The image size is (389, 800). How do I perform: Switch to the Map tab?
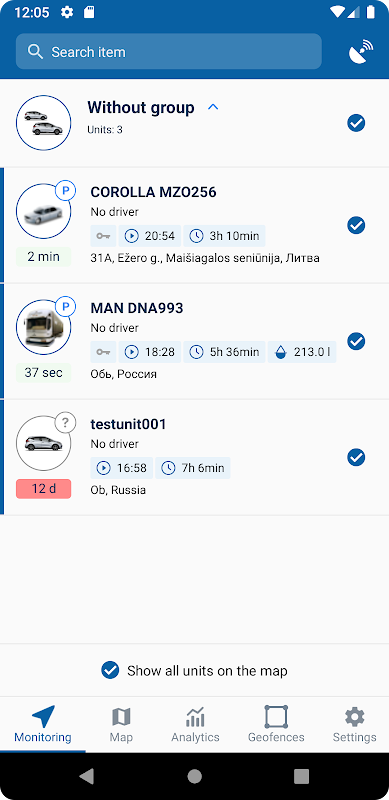(121, 724)
